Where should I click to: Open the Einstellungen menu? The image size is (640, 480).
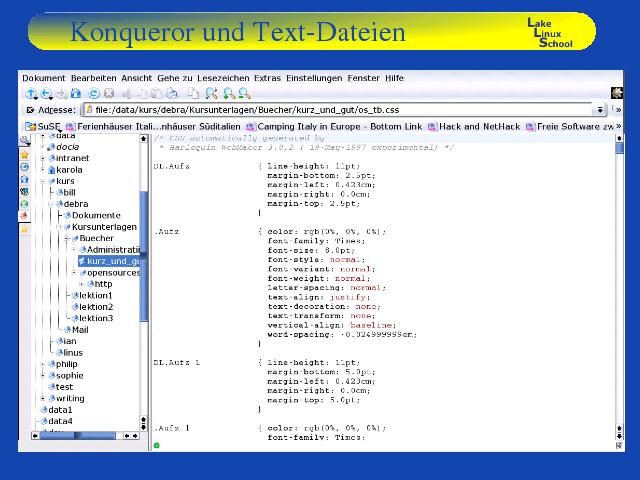(314, 78)
